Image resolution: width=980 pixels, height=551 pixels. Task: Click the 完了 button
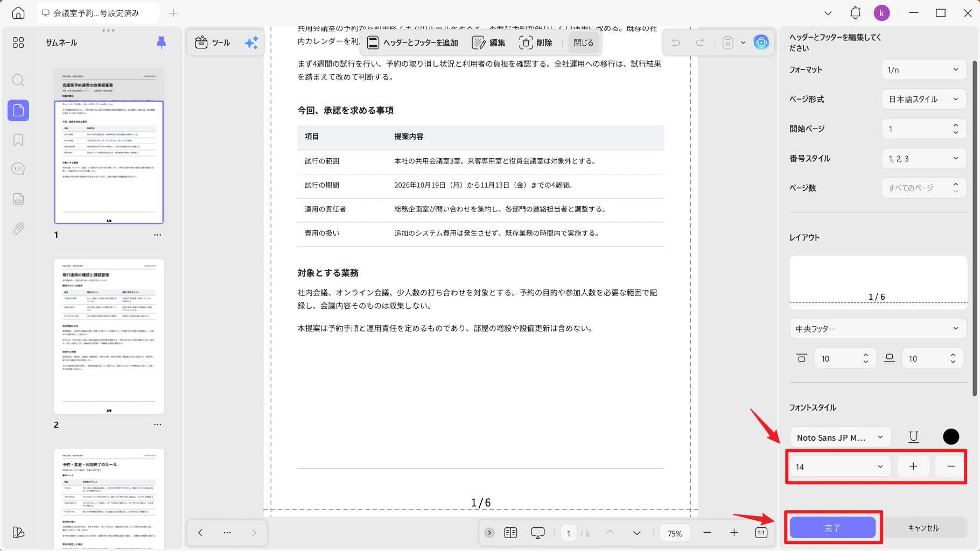832,528
